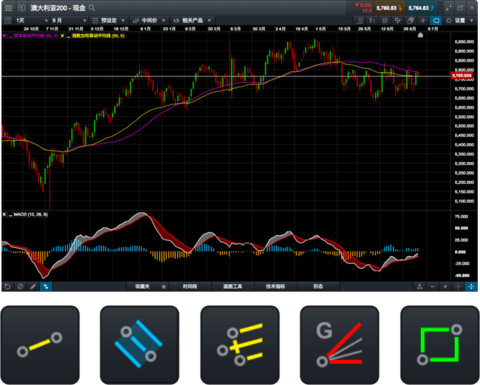Image resolution: width=480 pixels, height=385 pixels.
Task: Select the yellow trend line drawing tool
Action: 40,345
